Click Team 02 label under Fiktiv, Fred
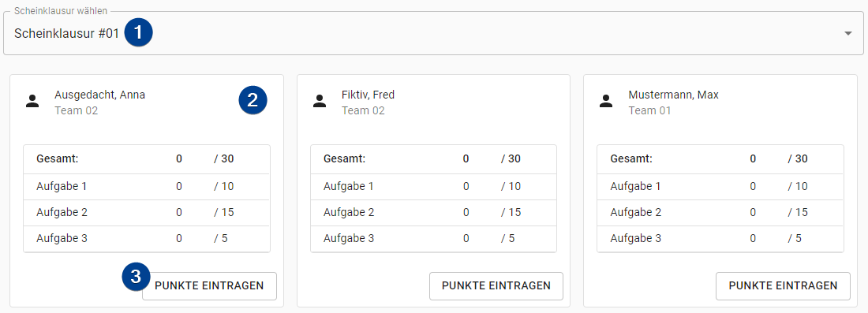 point(363,110)
